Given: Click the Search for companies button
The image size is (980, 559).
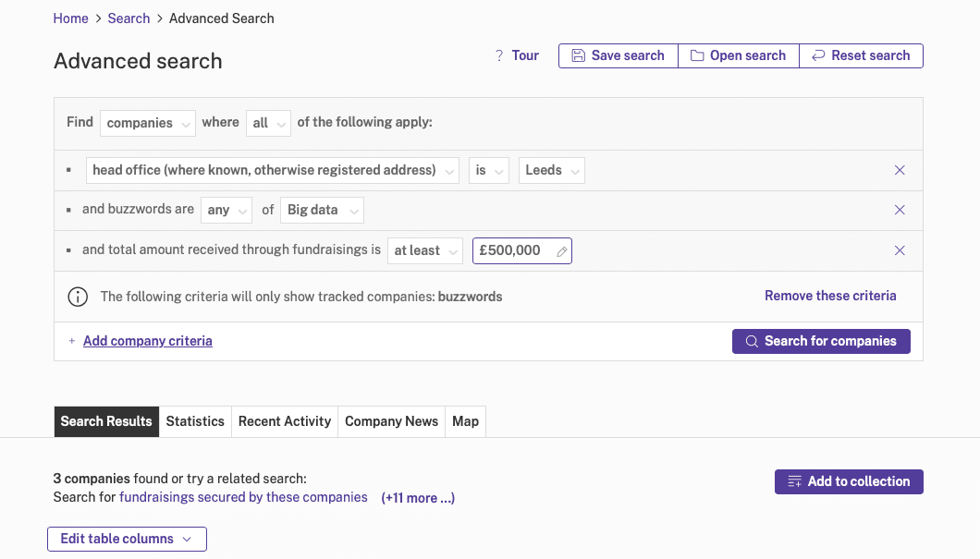Looking at the screenshot, I should 821,342.
